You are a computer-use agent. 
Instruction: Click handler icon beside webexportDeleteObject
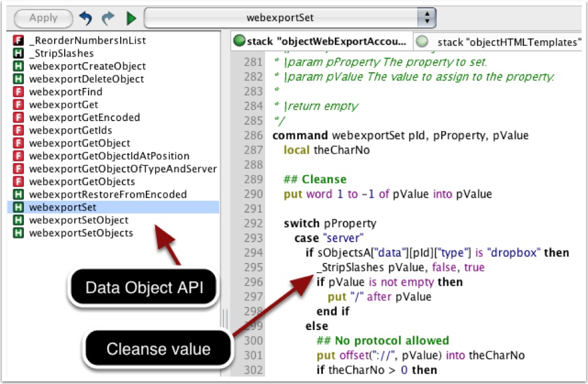point(18,78)
